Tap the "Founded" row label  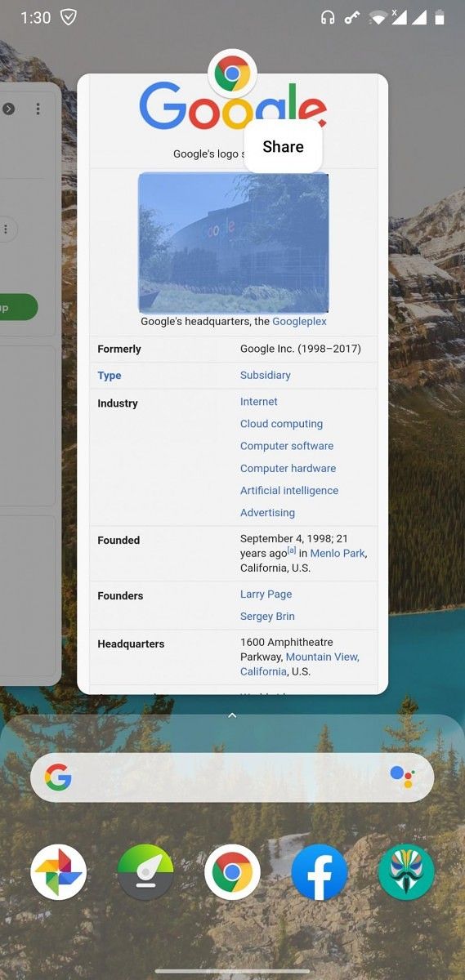pos(118,540)
